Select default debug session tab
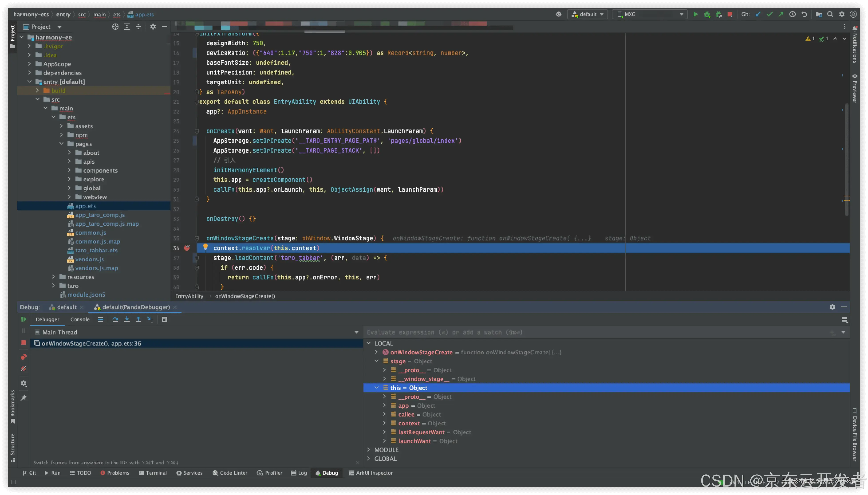 pos(66,307)
